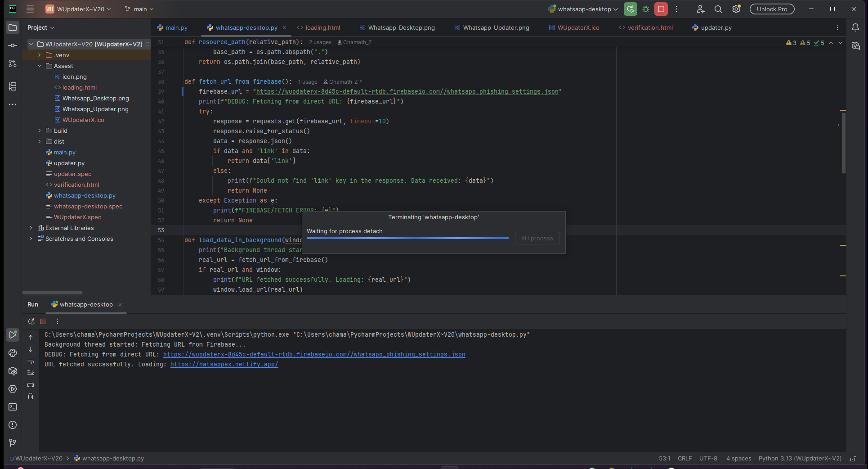Image resolution: width=868 pixels, height=469 pixels.
Task: Open Python 3.13 interpreter selector
Action: (x=800, y=459)
